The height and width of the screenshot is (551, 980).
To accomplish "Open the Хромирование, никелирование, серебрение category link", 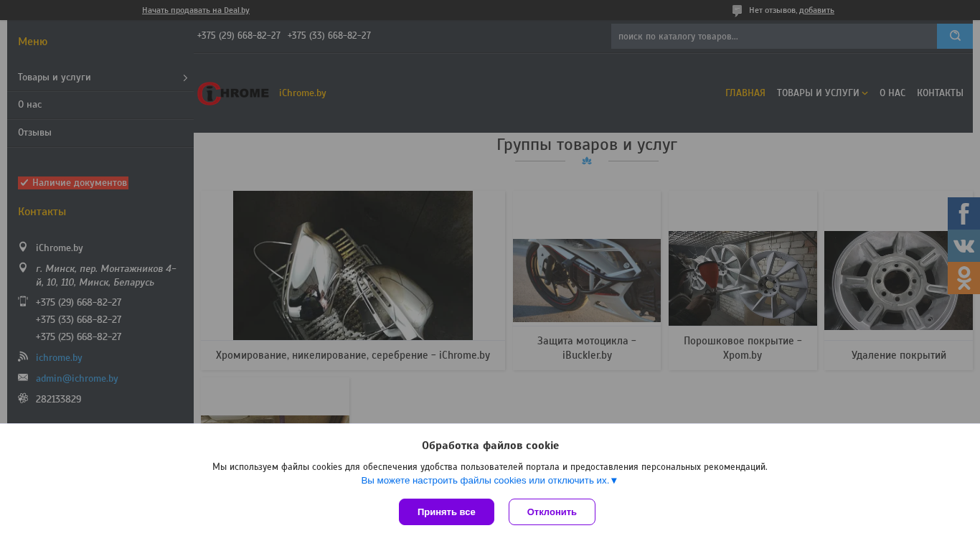I will click(x=353, y=355).
